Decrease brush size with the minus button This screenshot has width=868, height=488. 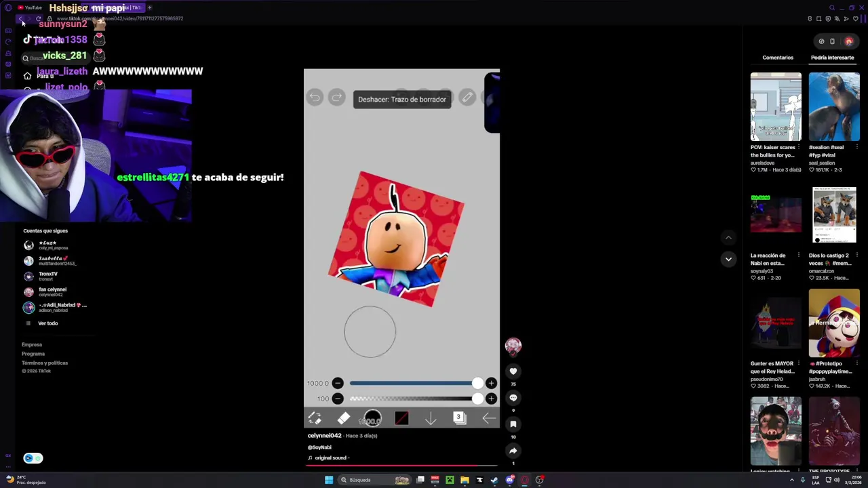(338, 383)
